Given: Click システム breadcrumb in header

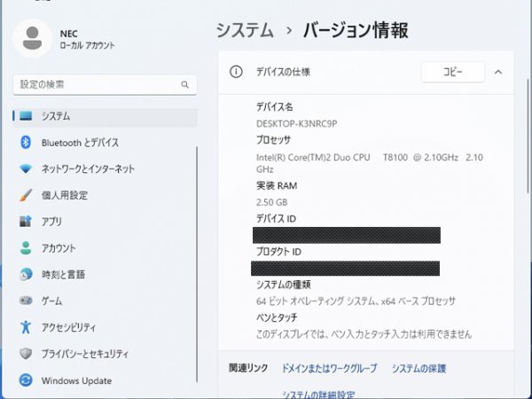Looking at the screenshot, I should pos(245,30).
